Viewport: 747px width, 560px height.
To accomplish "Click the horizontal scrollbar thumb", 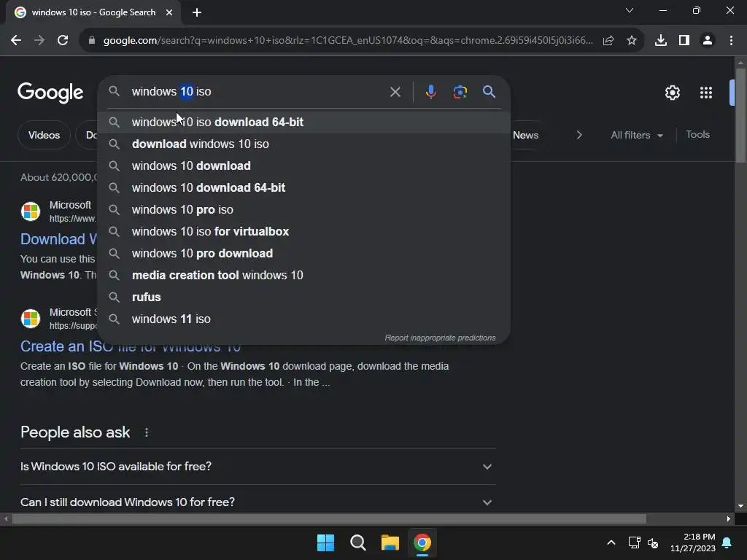I will [x=329, y=519].
